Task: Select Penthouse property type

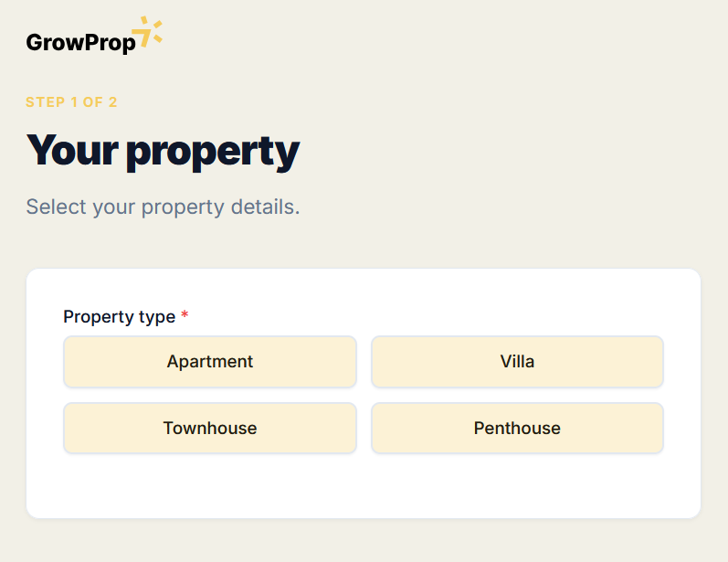Action: (517, 429)
